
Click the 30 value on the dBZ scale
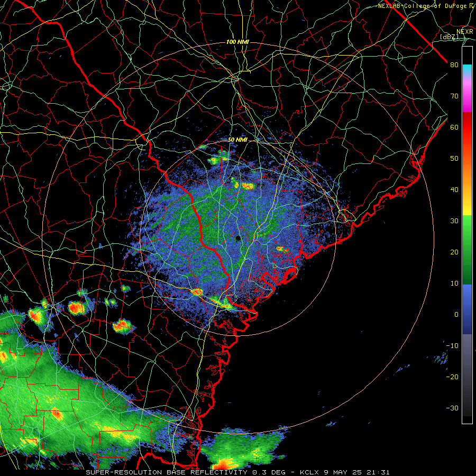click(454, 221)
